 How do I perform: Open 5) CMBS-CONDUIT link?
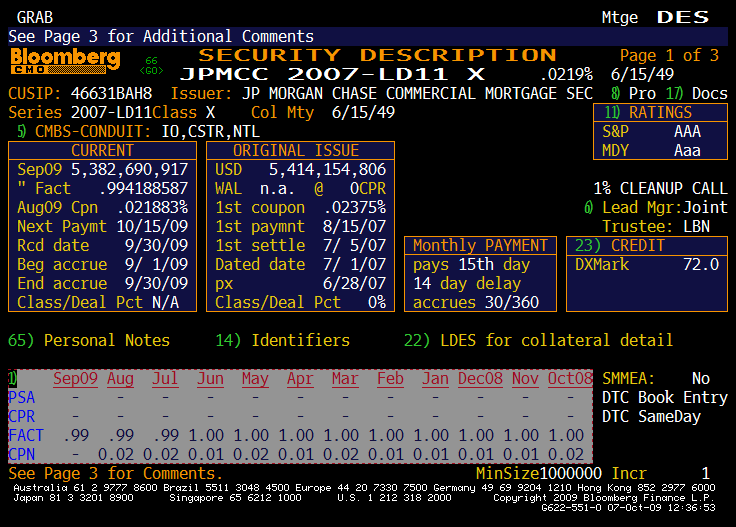[84, 131]
